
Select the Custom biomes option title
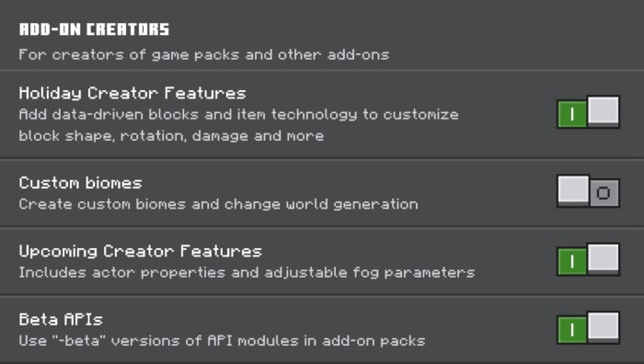coord(81,183)
